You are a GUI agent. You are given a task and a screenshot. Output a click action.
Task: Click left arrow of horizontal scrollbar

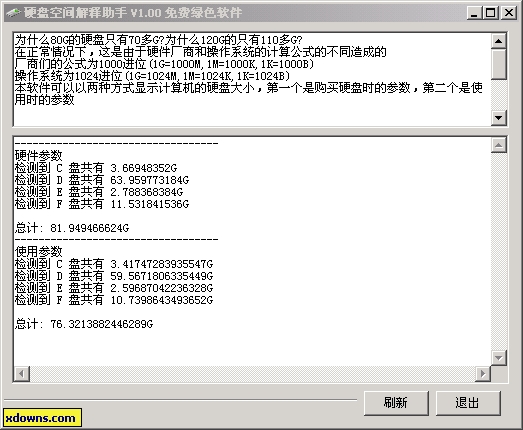22,374
